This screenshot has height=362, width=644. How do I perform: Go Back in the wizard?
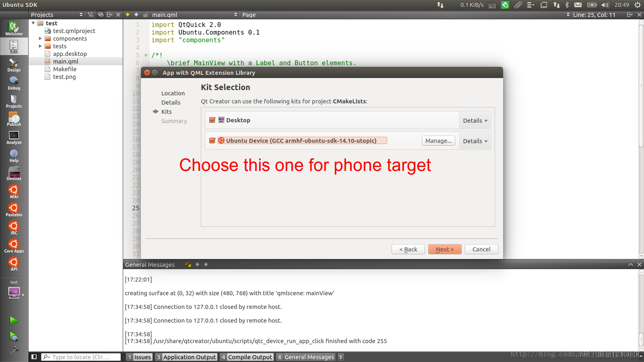408,249
